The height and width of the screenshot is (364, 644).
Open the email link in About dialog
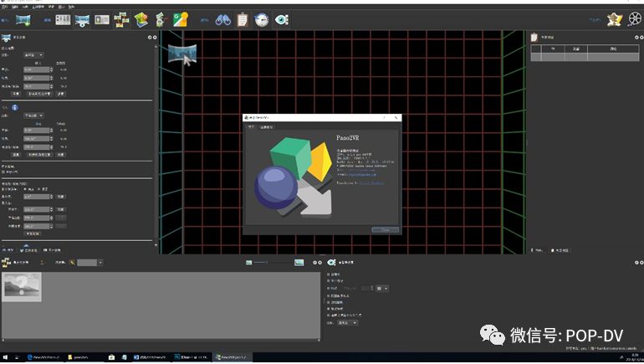tap(362, 175)
